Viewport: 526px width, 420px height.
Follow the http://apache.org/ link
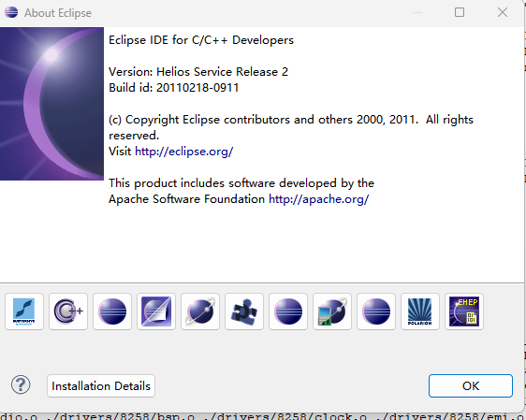click(318, 198)
